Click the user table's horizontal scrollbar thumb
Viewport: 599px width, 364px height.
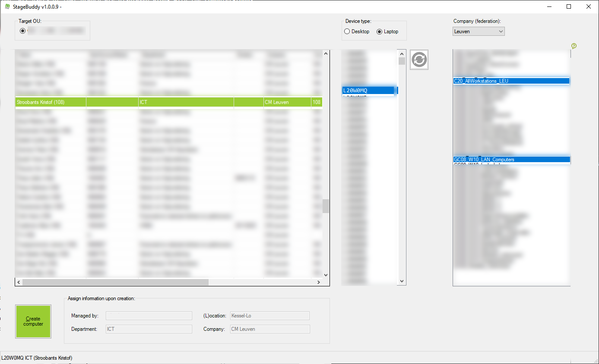pos(115,282)
